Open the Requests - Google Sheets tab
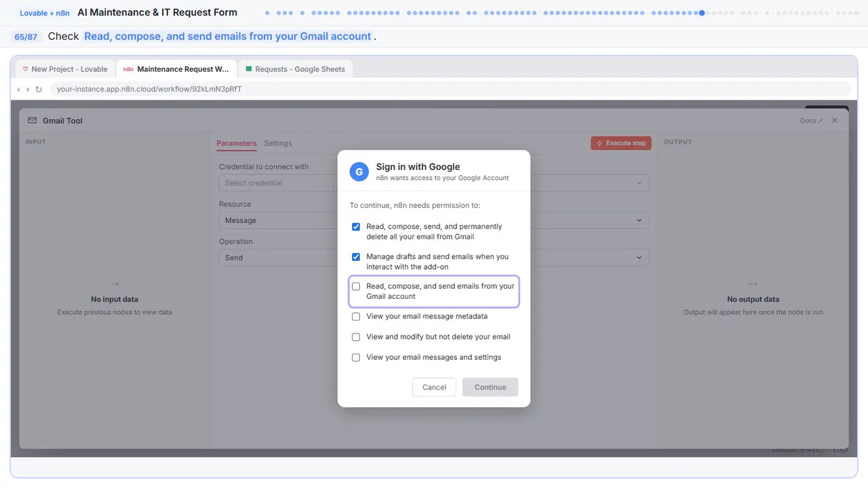This screenshot has width=868, height=488. [295, 69]
